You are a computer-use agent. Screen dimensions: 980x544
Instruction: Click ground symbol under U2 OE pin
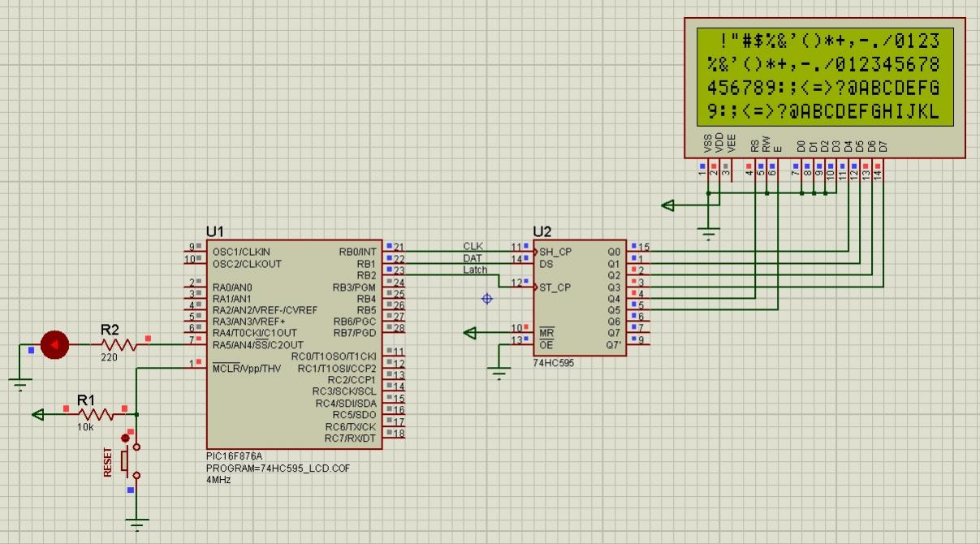(x=499, y=374)
